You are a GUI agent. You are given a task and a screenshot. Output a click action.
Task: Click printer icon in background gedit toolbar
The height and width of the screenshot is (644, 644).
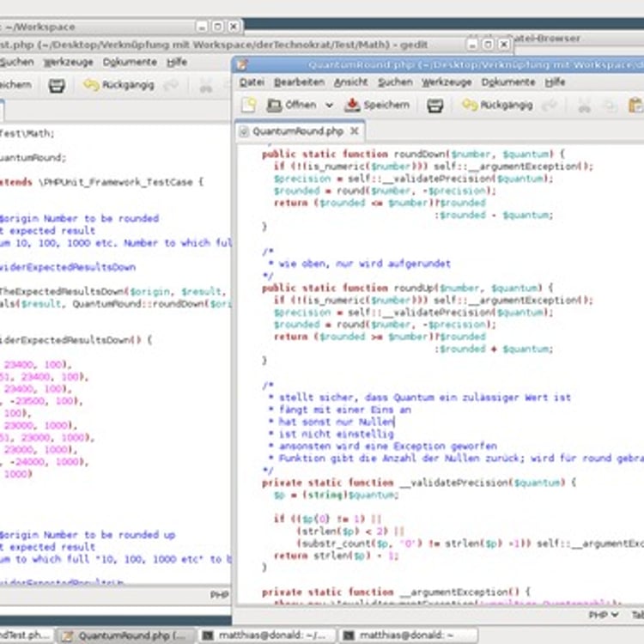coord(57,85)
